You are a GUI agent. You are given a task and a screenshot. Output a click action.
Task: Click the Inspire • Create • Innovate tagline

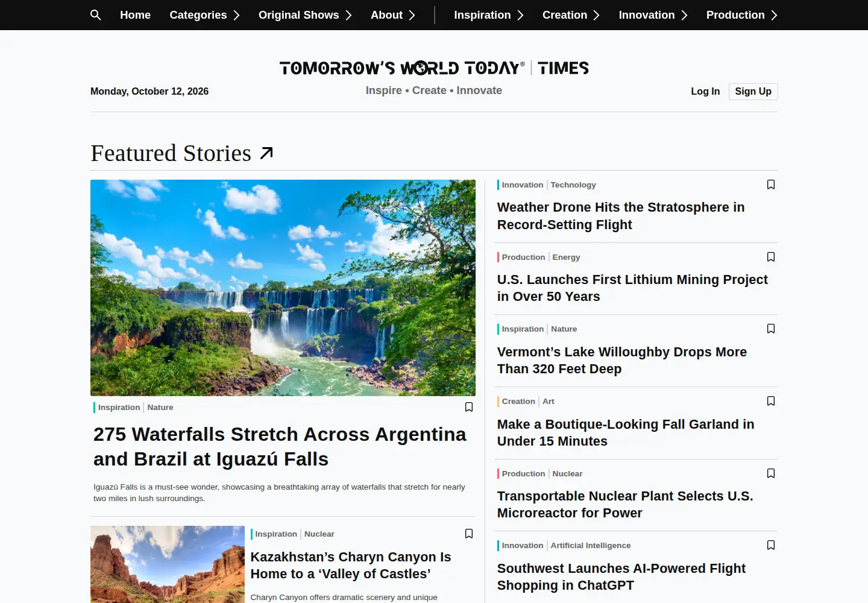434,90
